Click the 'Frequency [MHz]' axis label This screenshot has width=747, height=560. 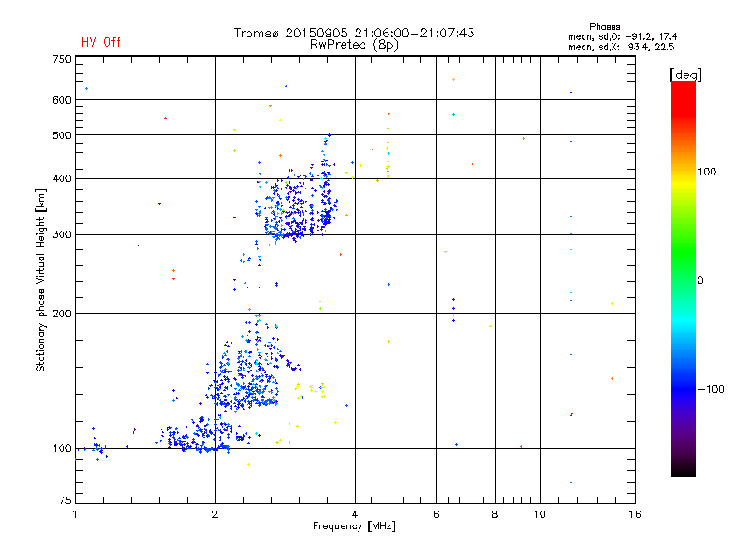[354, 526]
